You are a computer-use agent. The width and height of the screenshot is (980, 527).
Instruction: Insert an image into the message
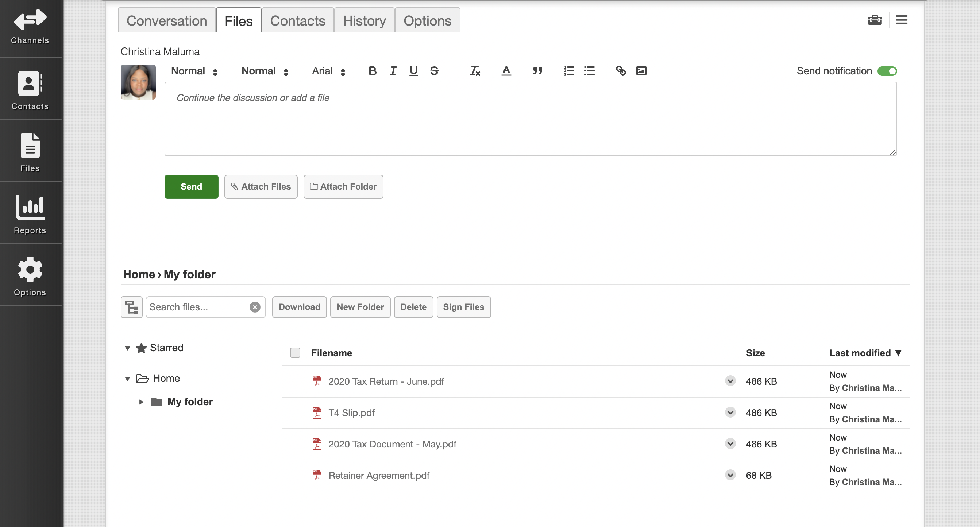pyautogui.click(x=641, y=71)
